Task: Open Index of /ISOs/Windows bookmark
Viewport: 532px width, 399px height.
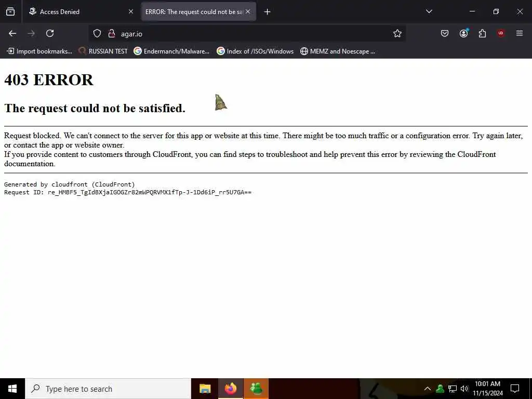Action: pos(255,51)
